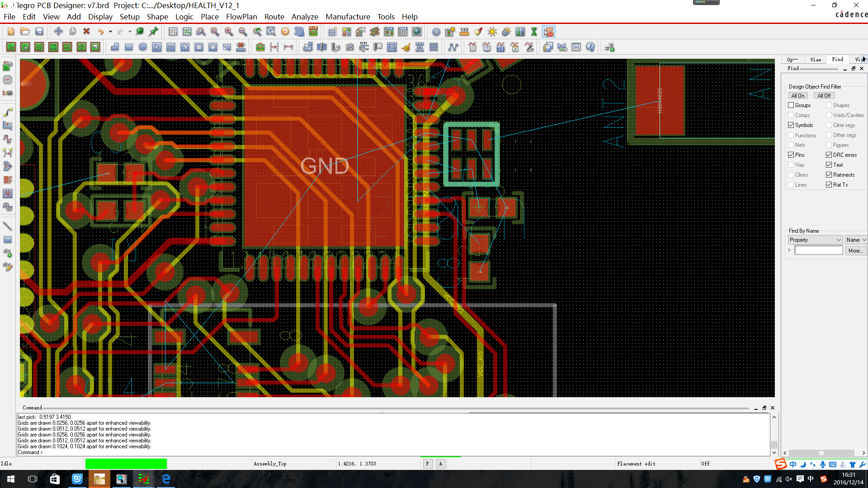868x488 pixels.
Task: Expand the undo history dropdown arrow
Action: 110,32
